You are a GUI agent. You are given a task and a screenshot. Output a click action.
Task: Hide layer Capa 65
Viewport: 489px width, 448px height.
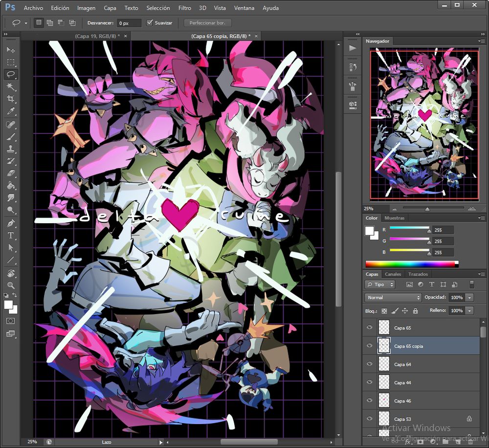(370, 327)
